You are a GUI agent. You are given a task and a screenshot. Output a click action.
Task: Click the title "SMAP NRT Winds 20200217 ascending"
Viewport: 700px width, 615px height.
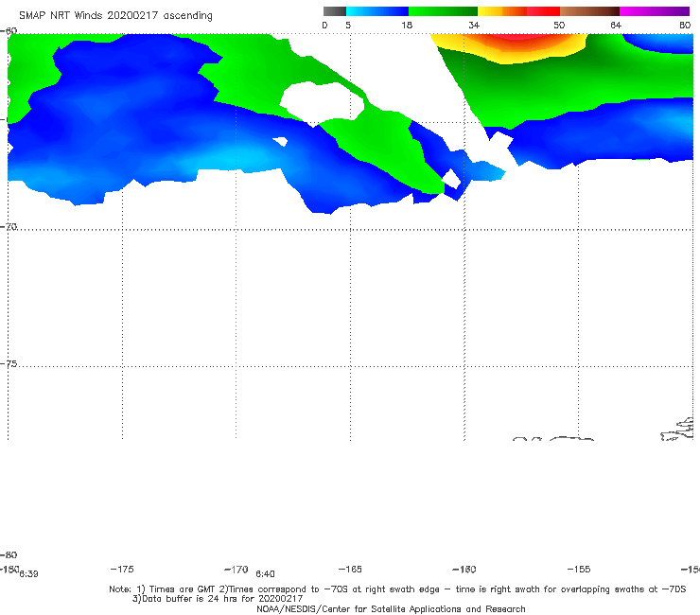pos(115,16)
